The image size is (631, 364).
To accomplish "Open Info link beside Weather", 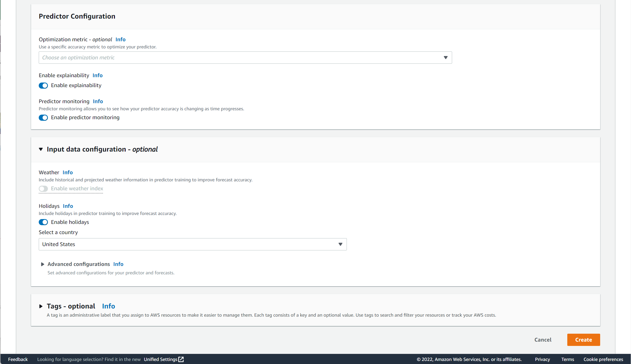I will tap(68, 172).
